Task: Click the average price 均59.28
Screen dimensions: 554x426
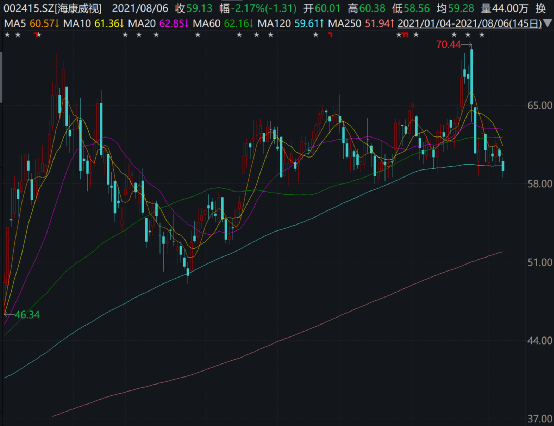Action: click(x=455, y=8)
